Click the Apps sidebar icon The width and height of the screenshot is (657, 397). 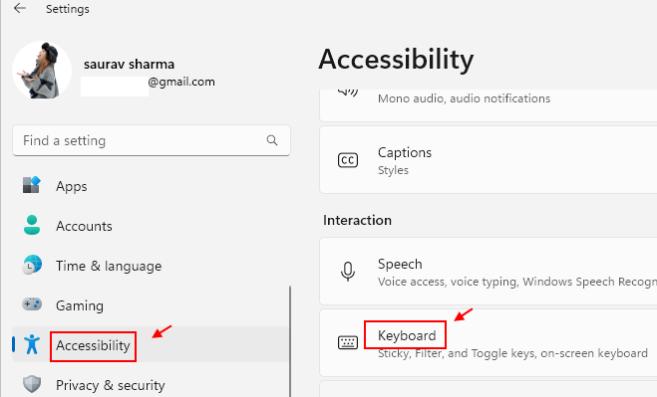point(31,185)
